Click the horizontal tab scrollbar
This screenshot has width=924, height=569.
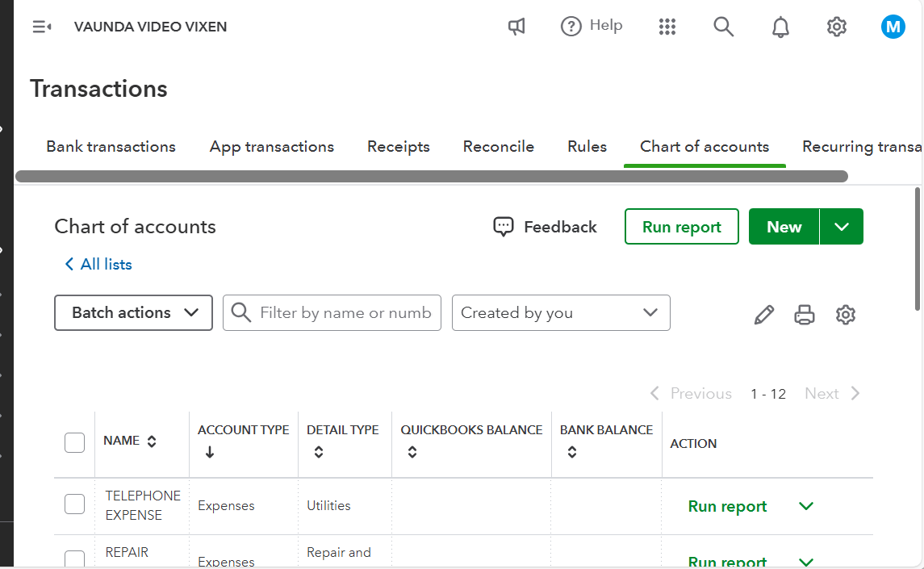432,176
